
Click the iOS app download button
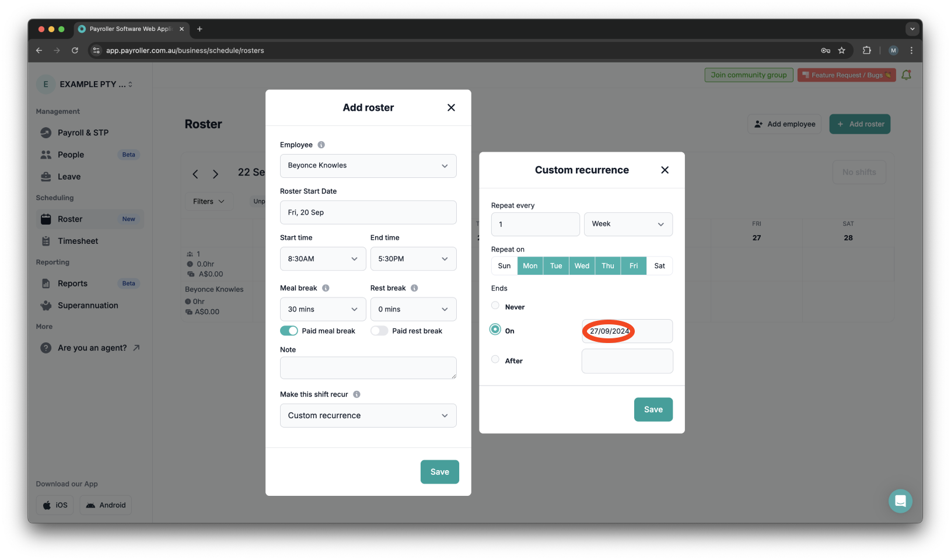pyautogui.click(x=55, y=505)
